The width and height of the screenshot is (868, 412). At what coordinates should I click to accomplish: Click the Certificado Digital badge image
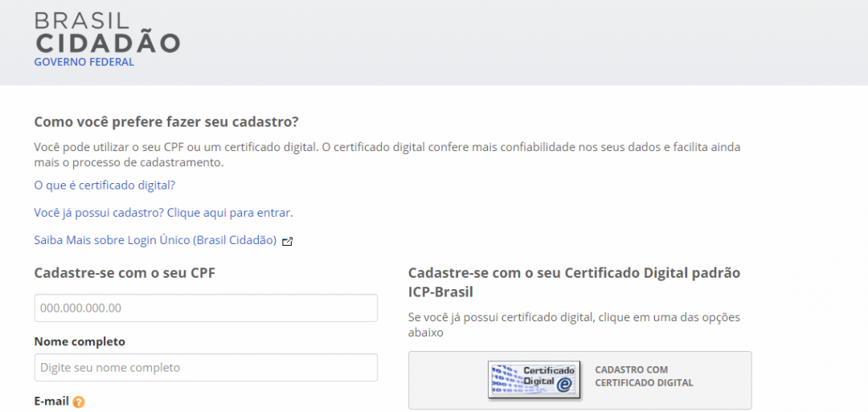click(534, 380)
